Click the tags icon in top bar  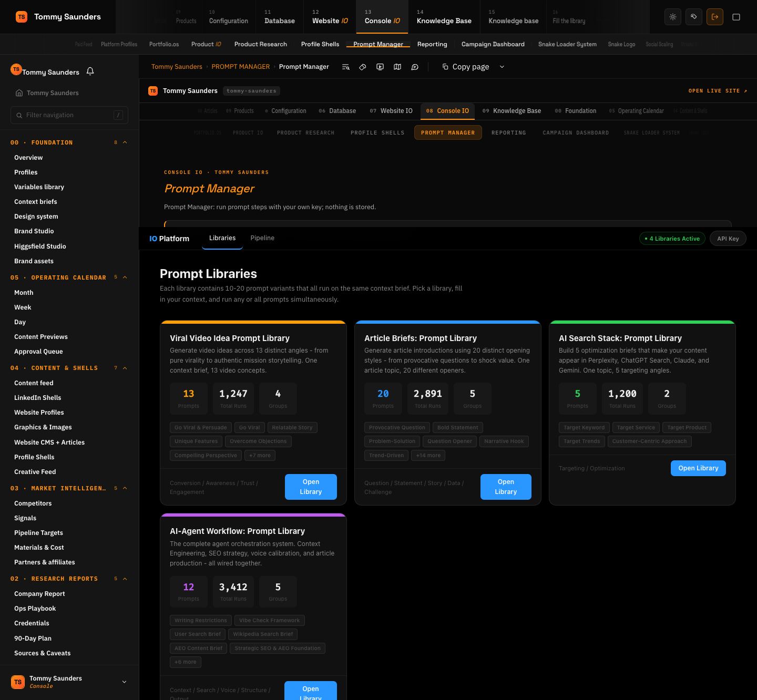[694, 17]
